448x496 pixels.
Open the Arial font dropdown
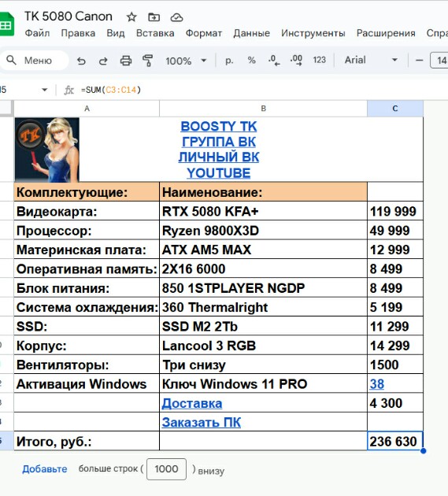pyautogui.click(x=371, y=60)
